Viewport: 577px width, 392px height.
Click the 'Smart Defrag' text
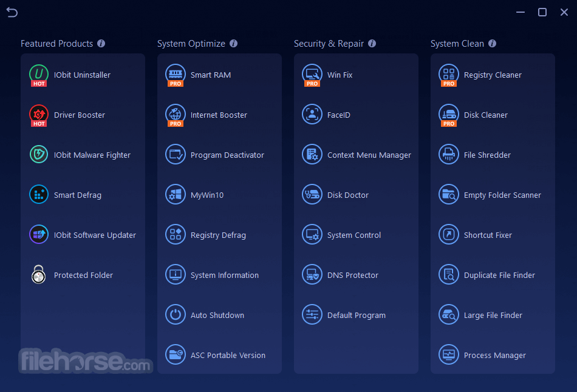click(x=77, y=195)
